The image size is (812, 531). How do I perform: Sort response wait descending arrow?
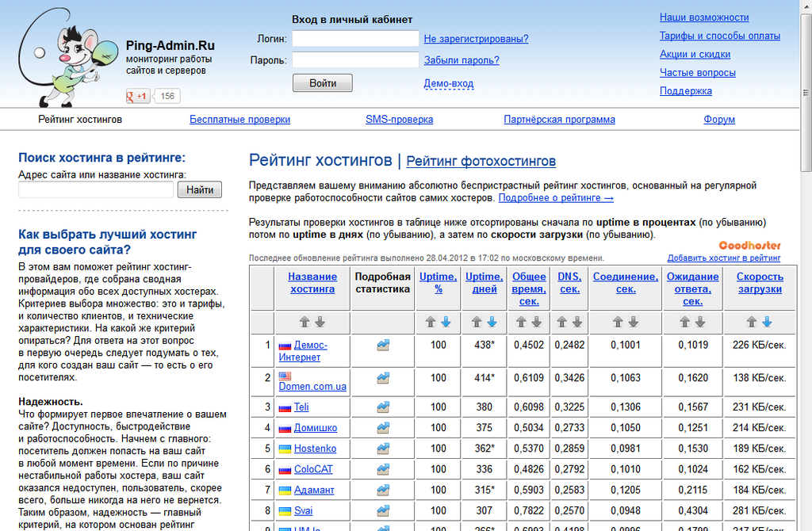tap(700, 322)
